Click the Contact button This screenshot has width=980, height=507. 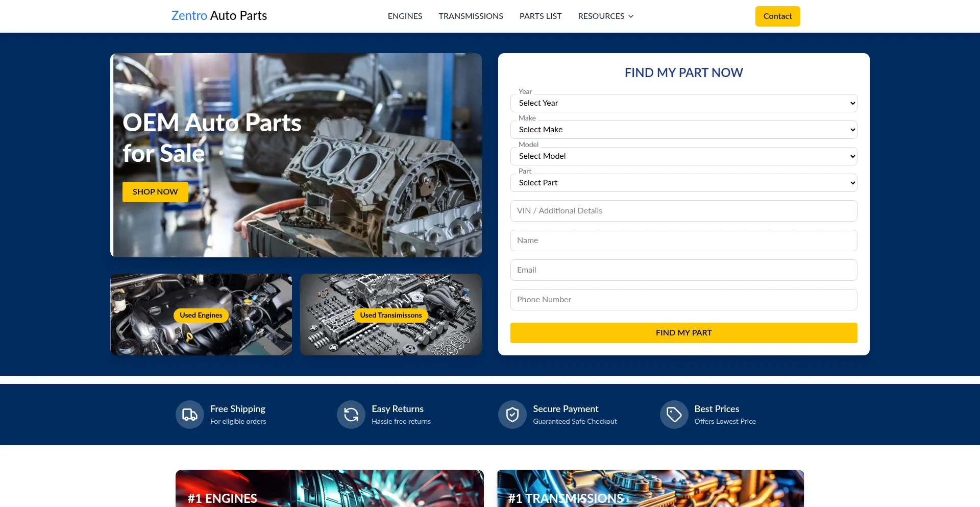tap(777, 16)
